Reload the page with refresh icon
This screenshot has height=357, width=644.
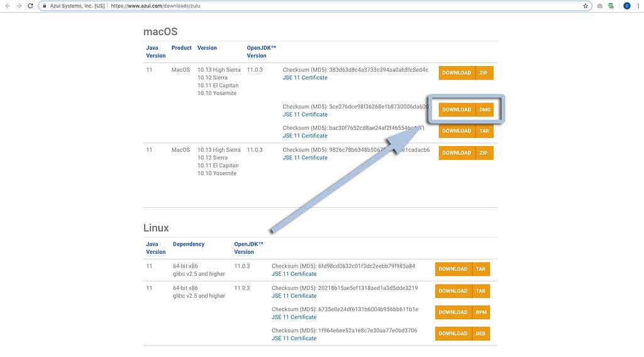30,6
